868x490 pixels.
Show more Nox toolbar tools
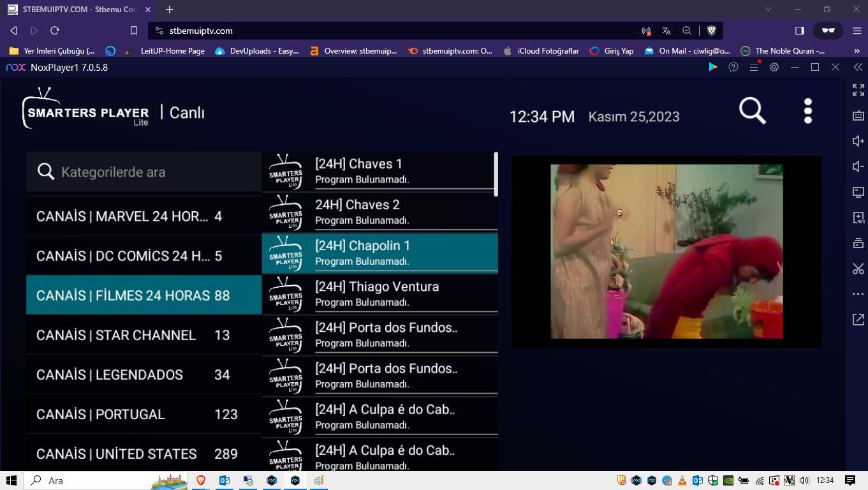[858, 294]
